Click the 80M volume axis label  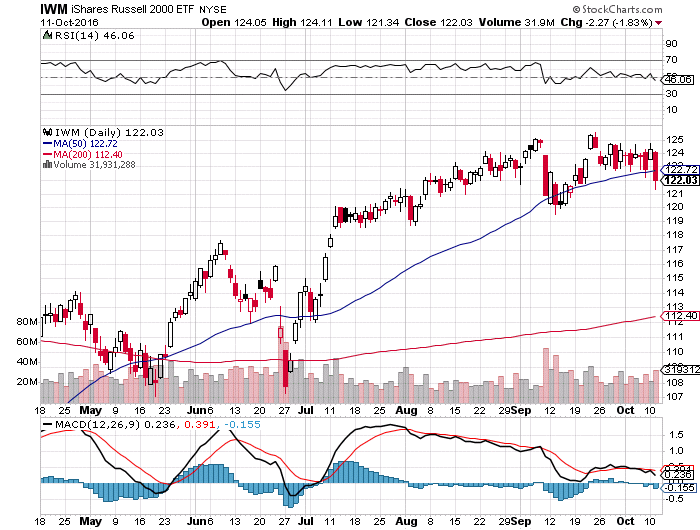coord(27,322)
